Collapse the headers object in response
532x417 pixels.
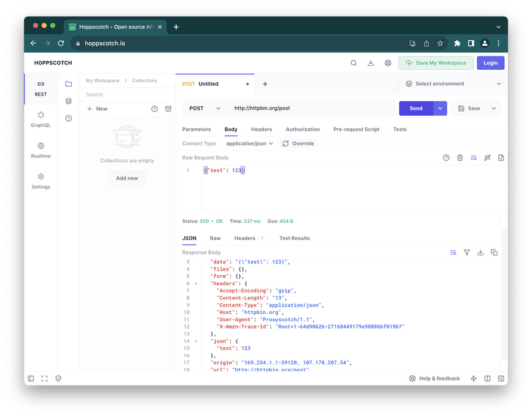(x=196, y=283)
